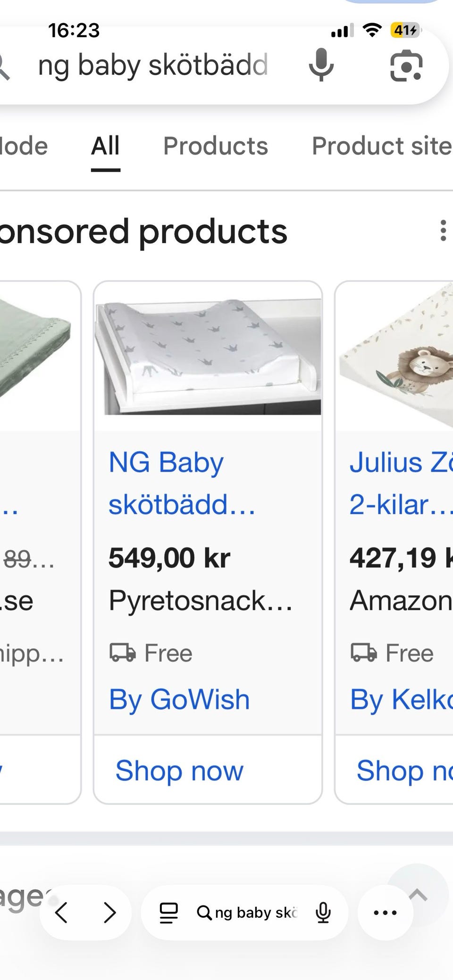Follow the By GoWish link
Viewport: 453px width, 980px height.
click(x=179, y=699)
